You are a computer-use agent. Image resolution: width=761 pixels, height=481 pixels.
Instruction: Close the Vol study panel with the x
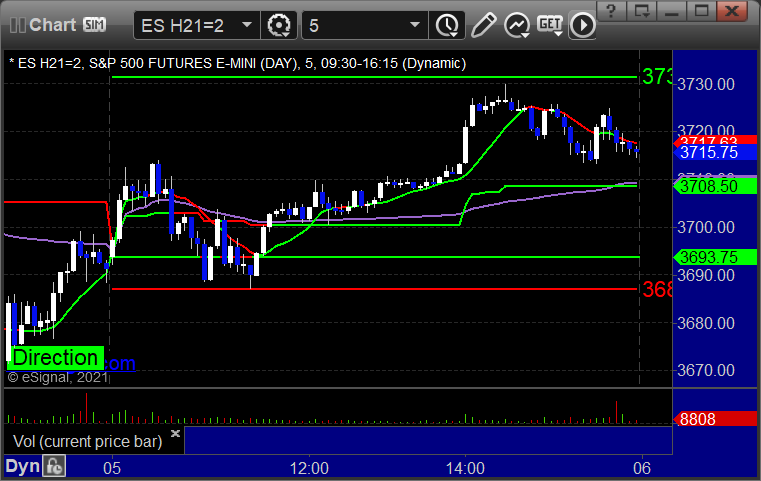(x=175, y=433)
